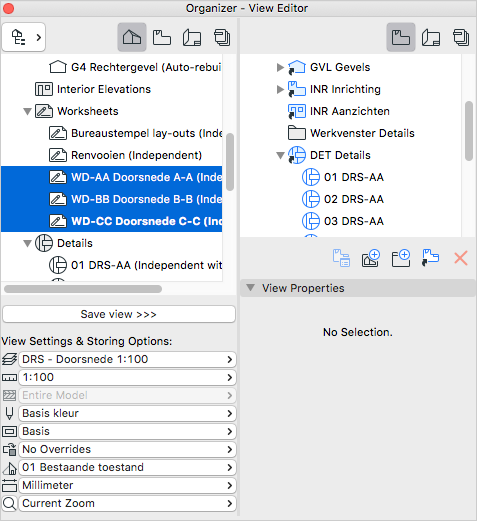Screen dimensions: 477x521
Task: Open Publisher Sets in right panel
Action: [461, 37]
